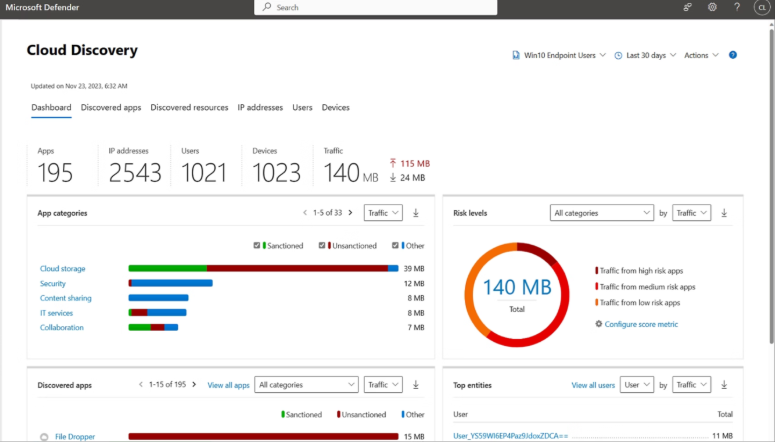Open the IT services category link
The image size is (775, 446).
[56, 313]
